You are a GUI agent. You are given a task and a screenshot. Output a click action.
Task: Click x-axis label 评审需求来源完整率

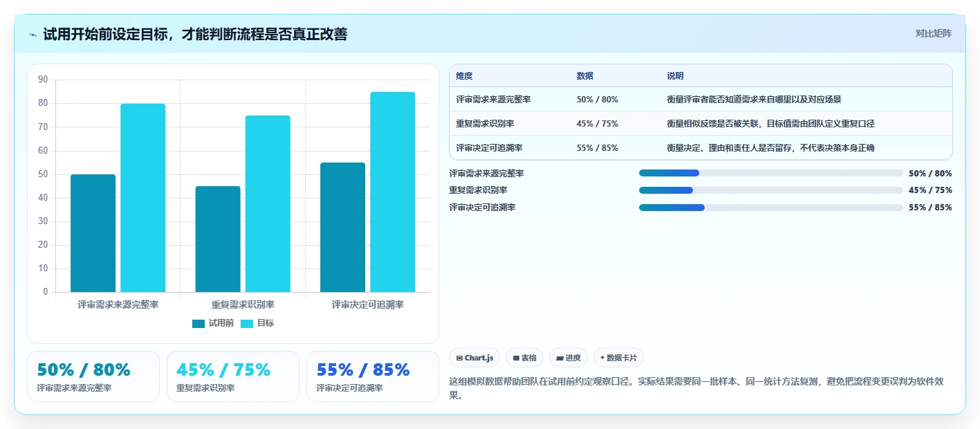pyautogui.click(x=118, y=304)
